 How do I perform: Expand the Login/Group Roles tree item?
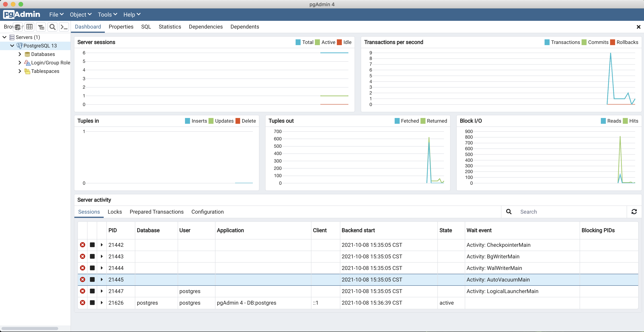[x=19, y=63]
